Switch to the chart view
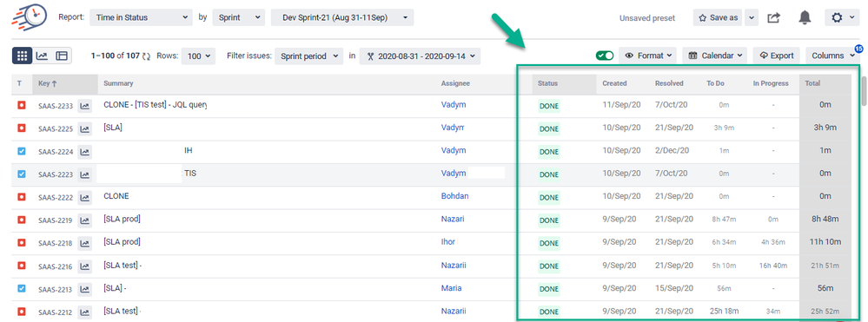Viewport: 868px width, 322px height. tap(42, 56)
